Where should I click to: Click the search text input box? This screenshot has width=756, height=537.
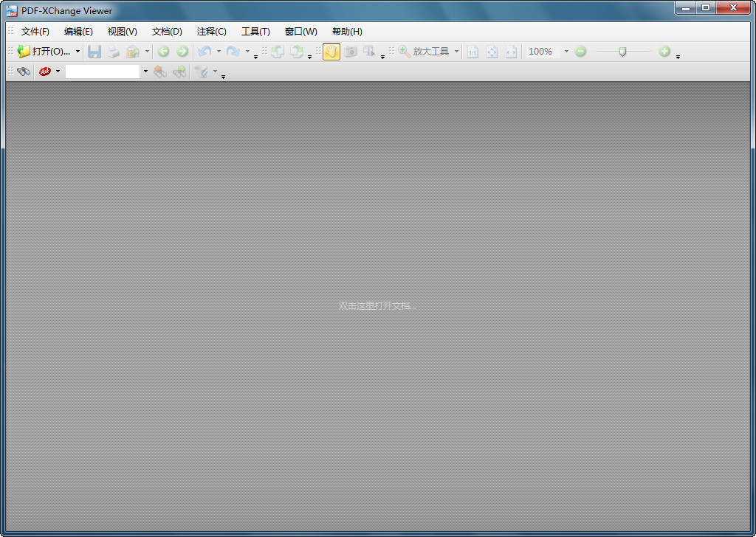pos(103,72)
